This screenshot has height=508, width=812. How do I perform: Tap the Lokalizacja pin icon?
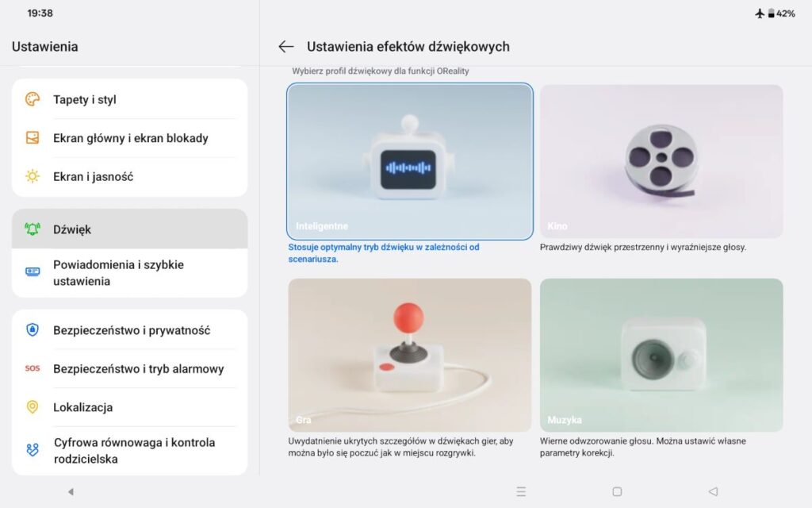pos(33,407)
